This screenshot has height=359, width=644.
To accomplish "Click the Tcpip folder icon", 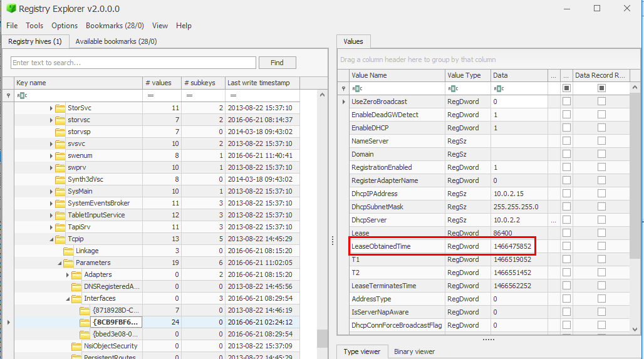I will (x=60, y=239).
